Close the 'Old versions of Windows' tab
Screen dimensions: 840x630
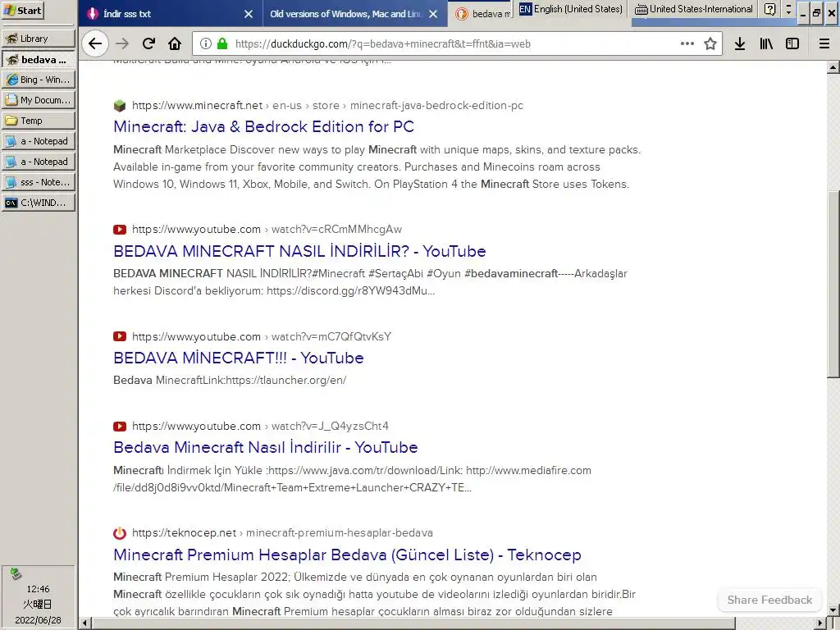tap(433, 14)
